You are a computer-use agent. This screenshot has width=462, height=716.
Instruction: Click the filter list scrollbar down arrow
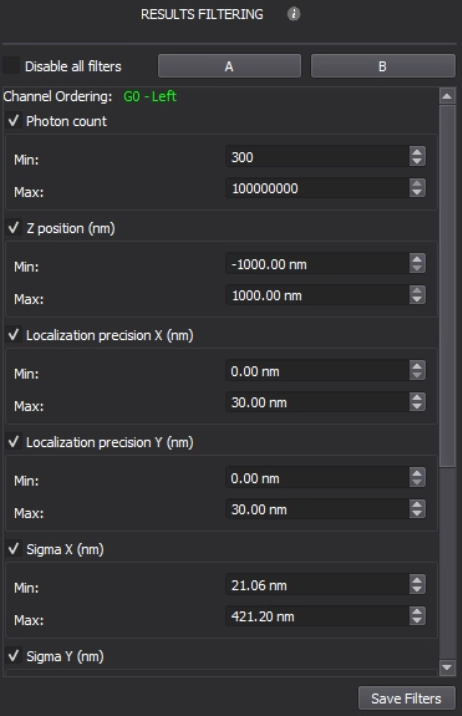point(447,668)
